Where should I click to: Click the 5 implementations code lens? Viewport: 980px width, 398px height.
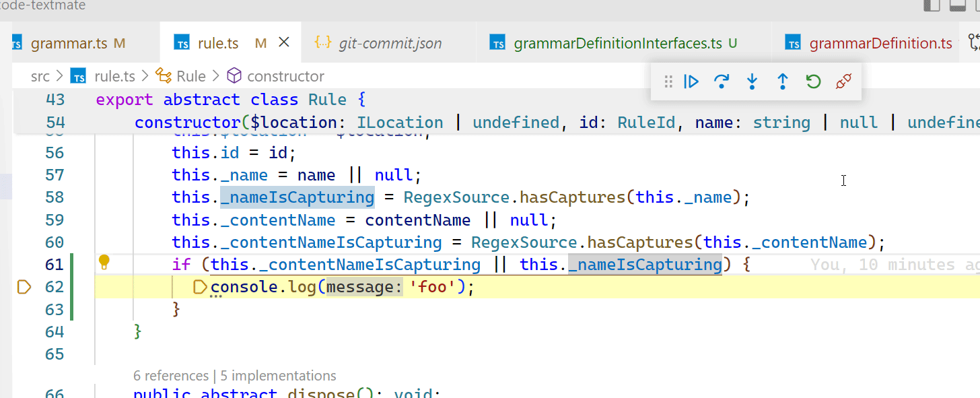(x=279, y=376)
